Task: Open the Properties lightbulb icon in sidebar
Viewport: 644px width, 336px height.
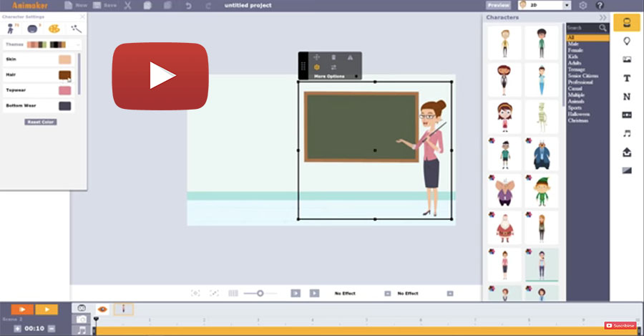Action: [627, 41]
